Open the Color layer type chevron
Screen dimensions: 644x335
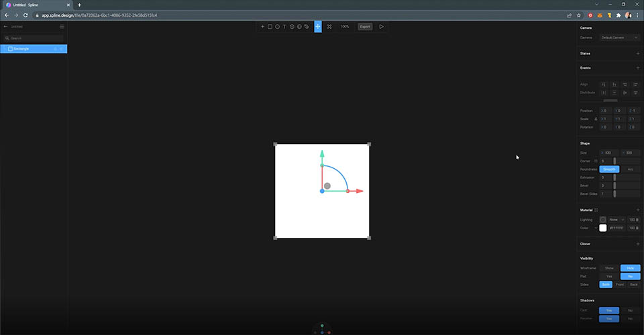596,228
